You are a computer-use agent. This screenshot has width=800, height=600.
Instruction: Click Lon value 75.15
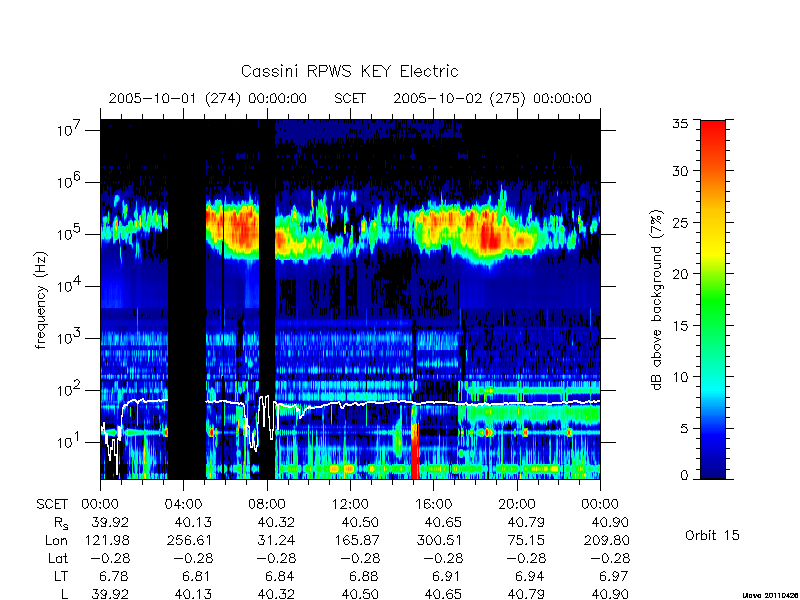(527, 540)
